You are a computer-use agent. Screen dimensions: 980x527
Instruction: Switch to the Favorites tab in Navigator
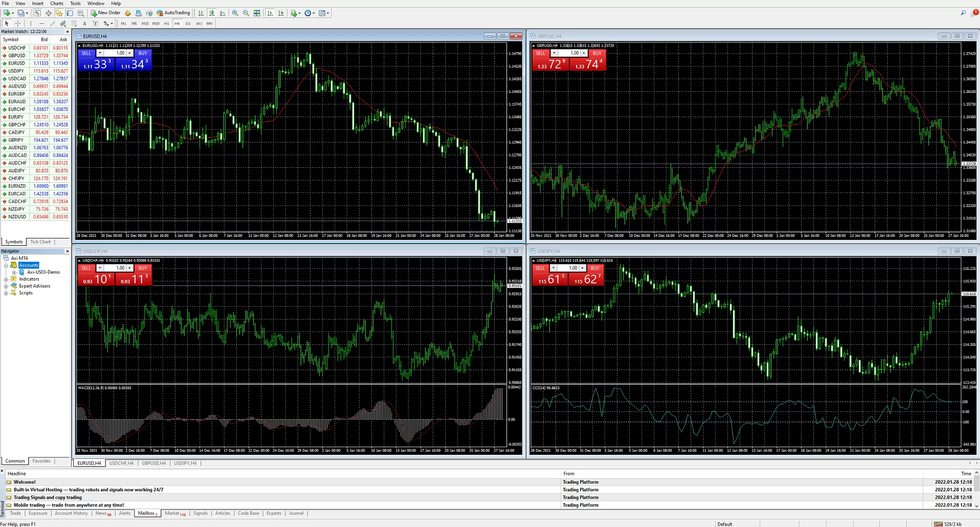[41, 461]
